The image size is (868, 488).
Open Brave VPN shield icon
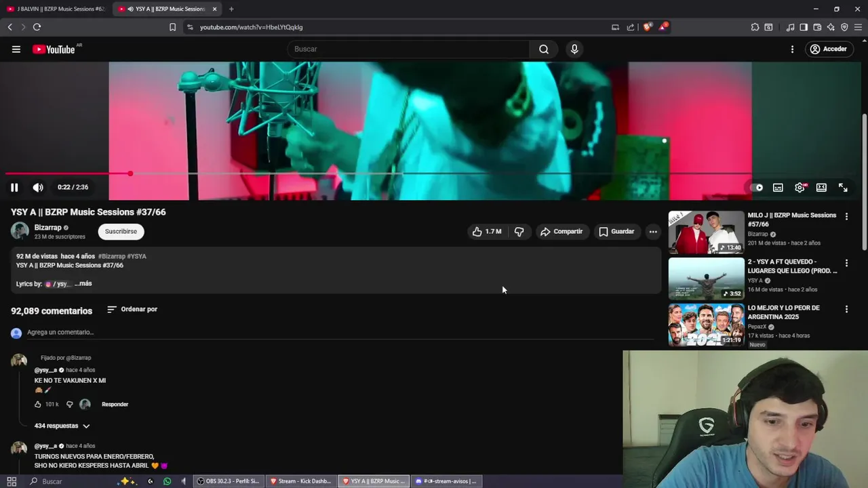coord(844,27)
